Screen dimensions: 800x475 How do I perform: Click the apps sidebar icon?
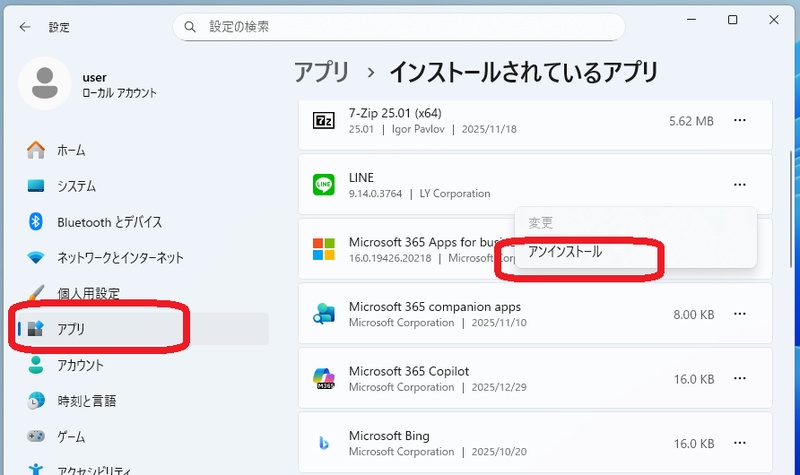[36, 329]
